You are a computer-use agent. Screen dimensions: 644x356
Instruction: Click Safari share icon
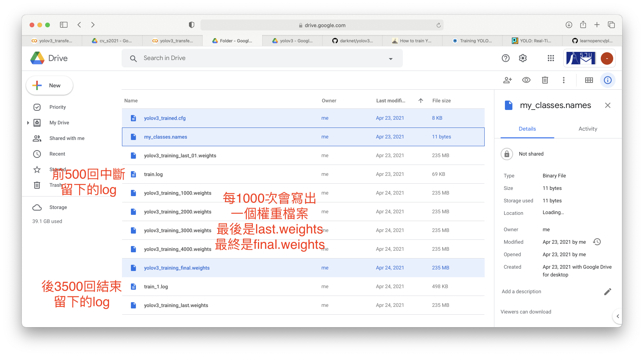pos(583,25)
